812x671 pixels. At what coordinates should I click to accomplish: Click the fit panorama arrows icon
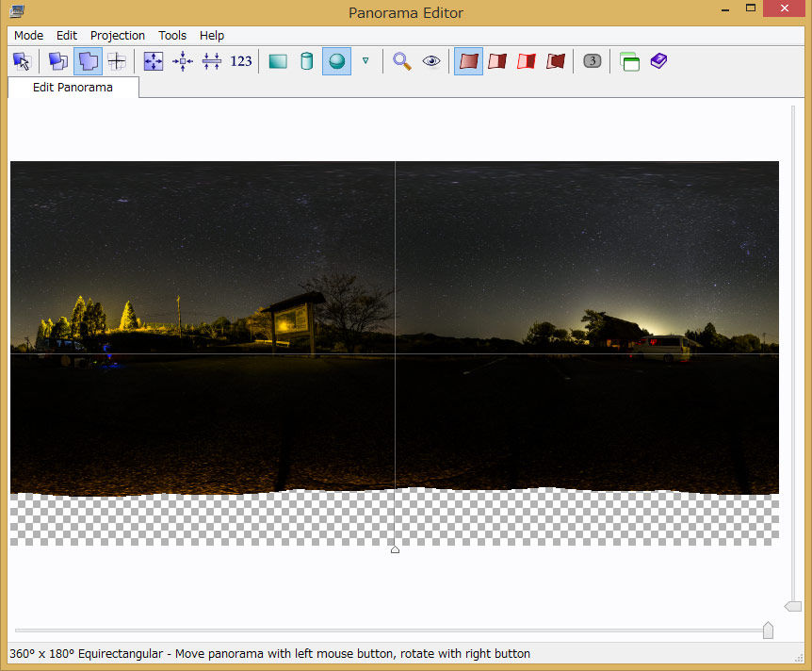154,61
